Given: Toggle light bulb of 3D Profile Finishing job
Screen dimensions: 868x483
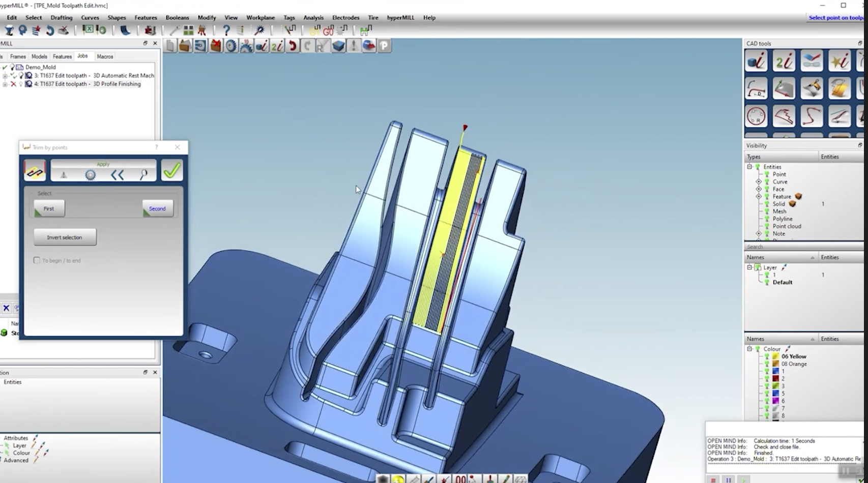Looking at the screenshot, I should (x=21, y=84).
